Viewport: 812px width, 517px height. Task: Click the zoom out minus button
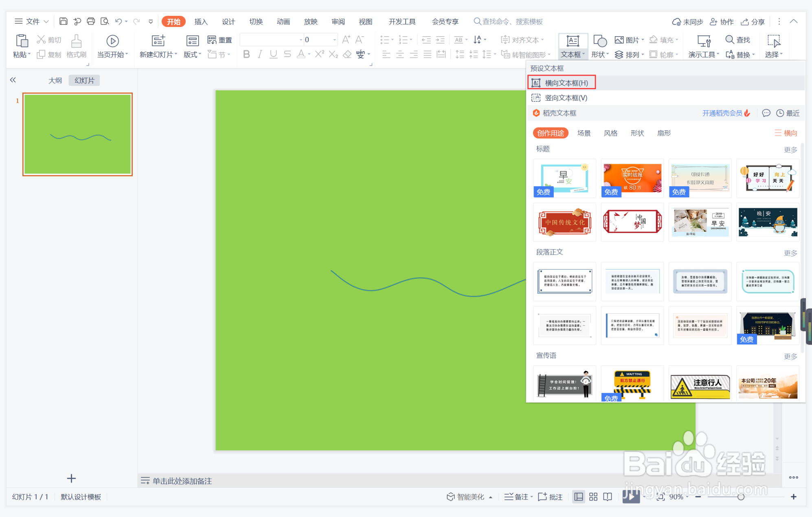pyautogui.click(x=698, y=497)
